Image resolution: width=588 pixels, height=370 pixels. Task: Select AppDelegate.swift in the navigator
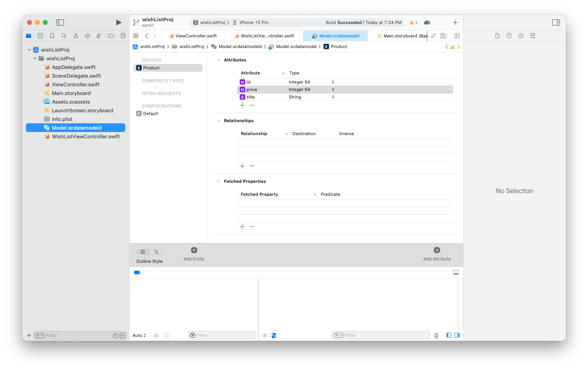pyautogui.click(x=74, y=67)
